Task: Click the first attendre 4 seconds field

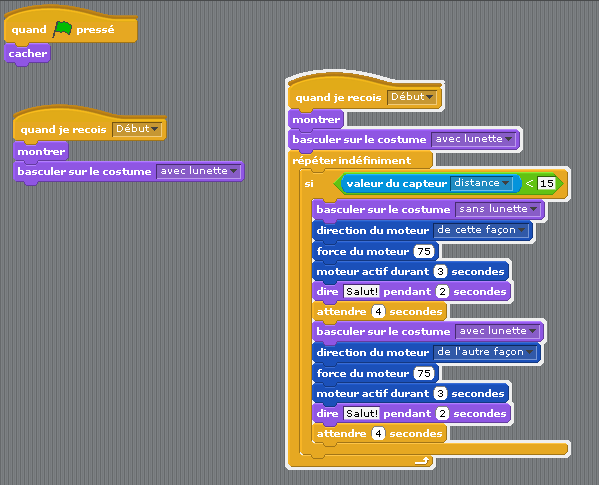Action: 378,312
